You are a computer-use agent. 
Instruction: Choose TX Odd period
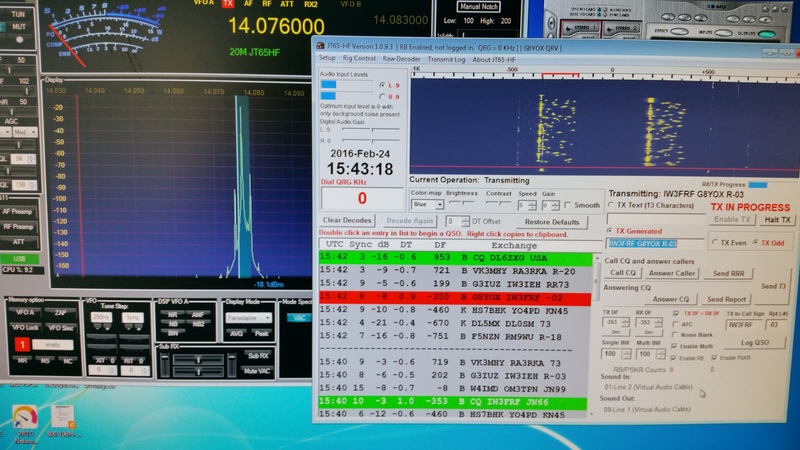756,242
